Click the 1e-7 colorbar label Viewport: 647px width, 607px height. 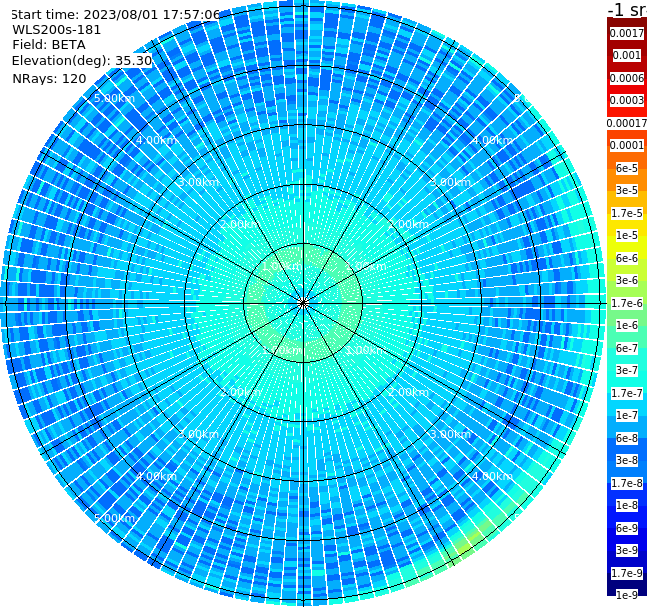pos(627,415)
